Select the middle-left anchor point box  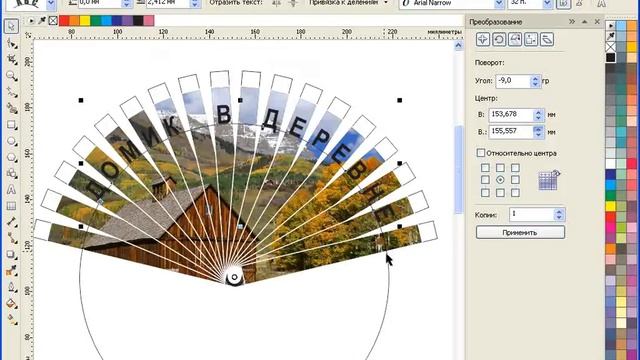point(485,180)
